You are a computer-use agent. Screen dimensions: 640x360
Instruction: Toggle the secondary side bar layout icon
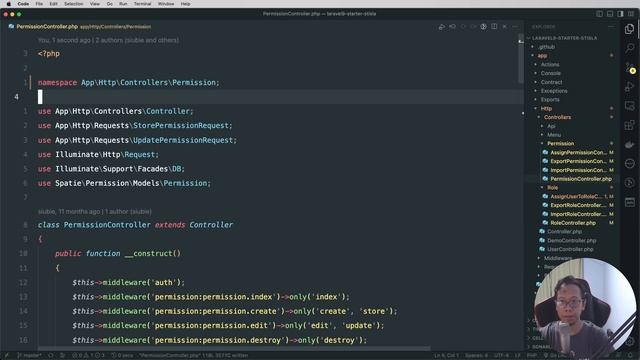[x=620, y=14]
